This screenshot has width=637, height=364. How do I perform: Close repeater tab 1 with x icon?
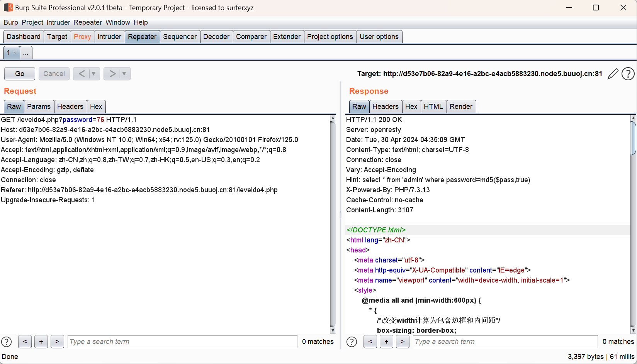tap(15, 53)
